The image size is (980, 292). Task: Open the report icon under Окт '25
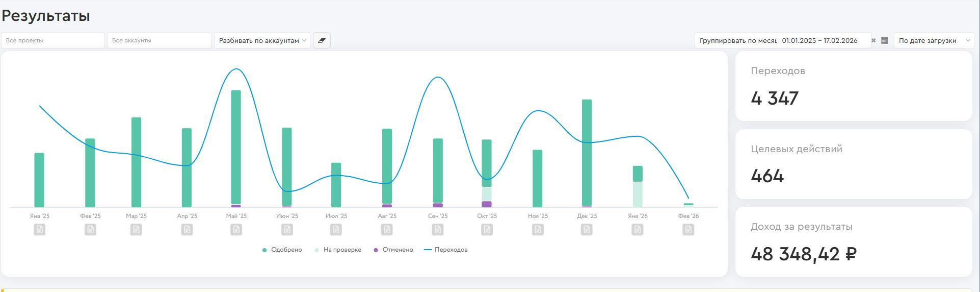point(487,230)
